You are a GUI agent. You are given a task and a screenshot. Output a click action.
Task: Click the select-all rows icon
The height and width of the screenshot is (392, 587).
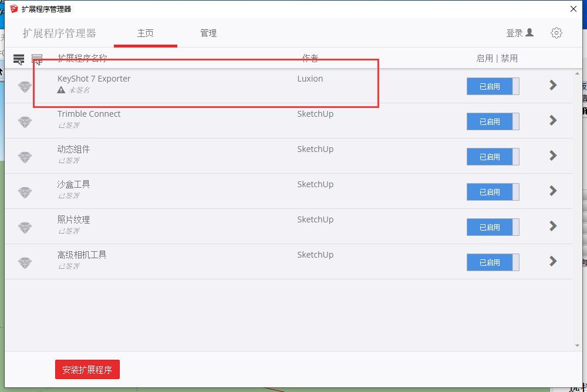tap(19, 59)
